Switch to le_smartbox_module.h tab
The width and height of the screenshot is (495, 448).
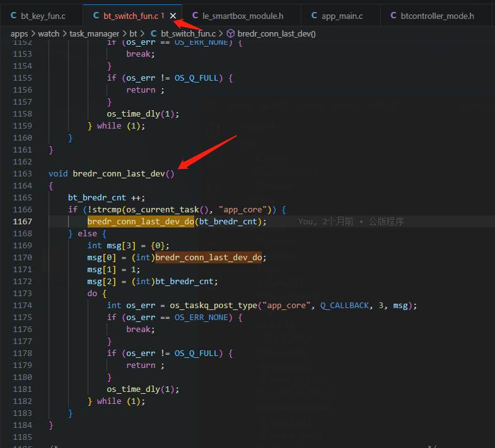click(242, 16)
